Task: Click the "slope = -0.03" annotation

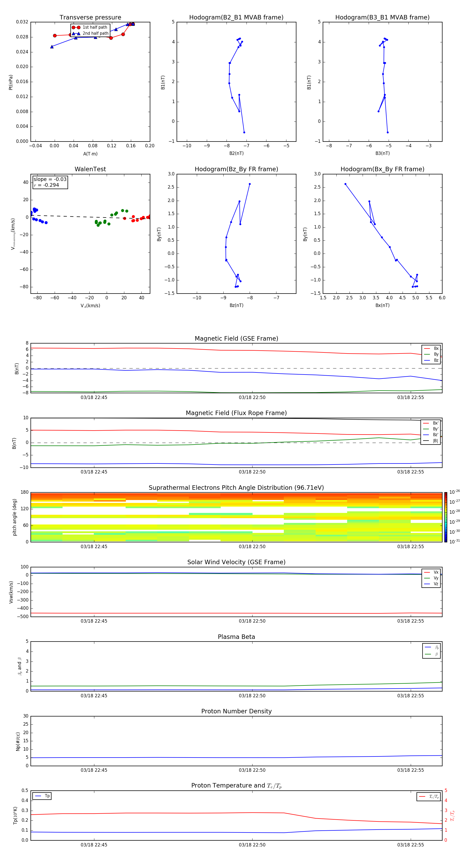Action: click(x=50, y=179)
